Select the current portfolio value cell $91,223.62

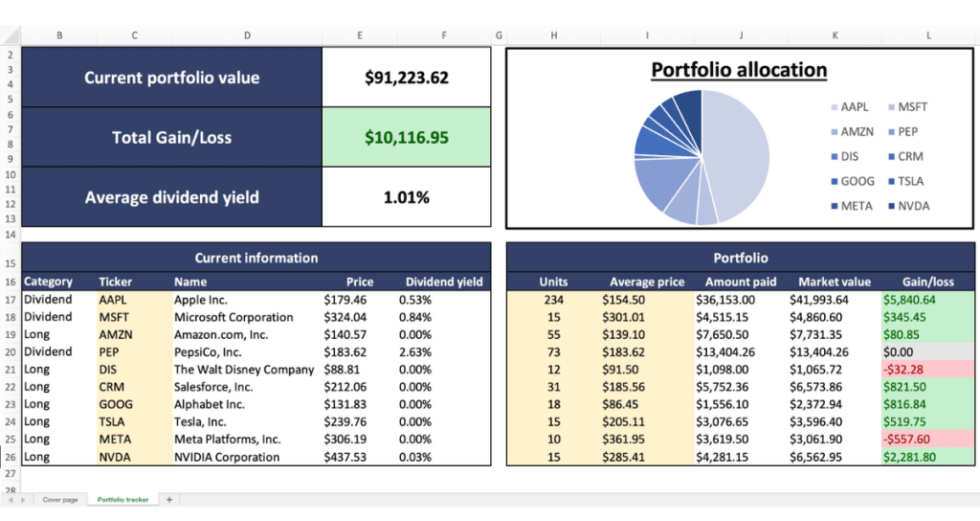(x=406, y=78)
